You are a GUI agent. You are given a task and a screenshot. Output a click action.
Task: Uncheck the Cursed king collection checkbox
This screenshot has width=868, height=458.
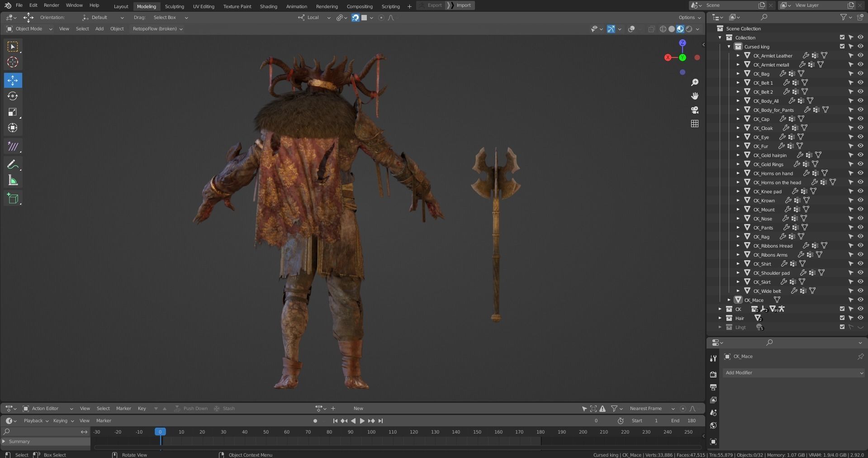(841, 46)
